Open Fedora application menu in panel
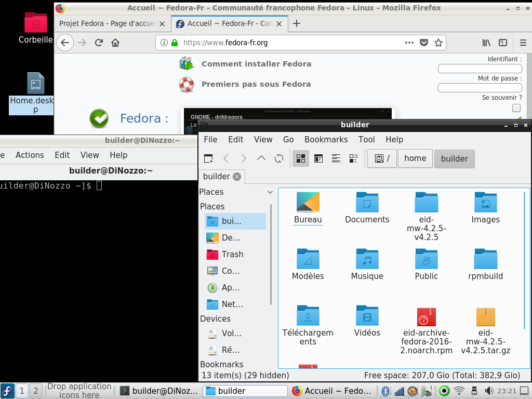The width and height of the screenshot is (532, 399). pyautogui.click(x=7, y=391)
